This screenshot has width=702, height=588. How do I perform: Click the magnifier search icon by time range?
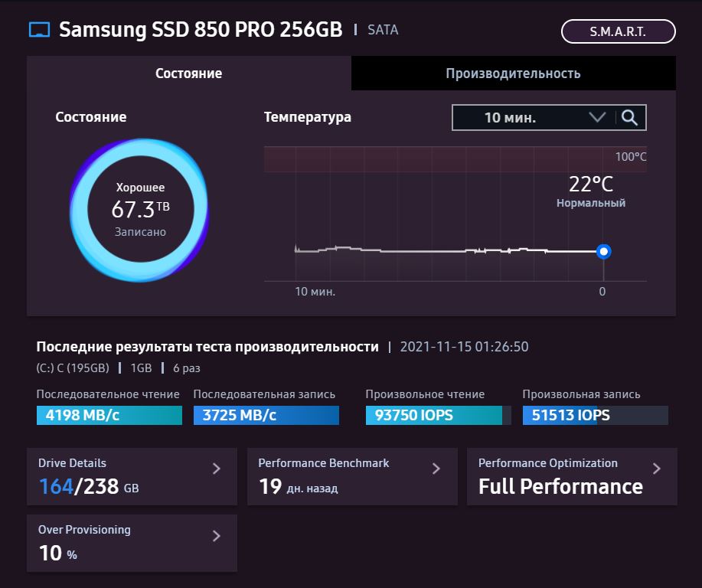point(629,118)
